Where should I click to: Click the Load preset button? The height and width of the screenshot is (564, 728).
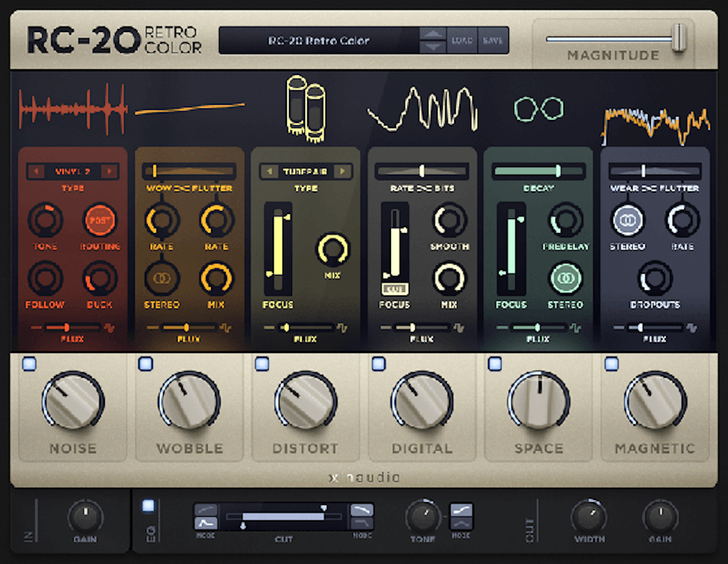(462, 41)
